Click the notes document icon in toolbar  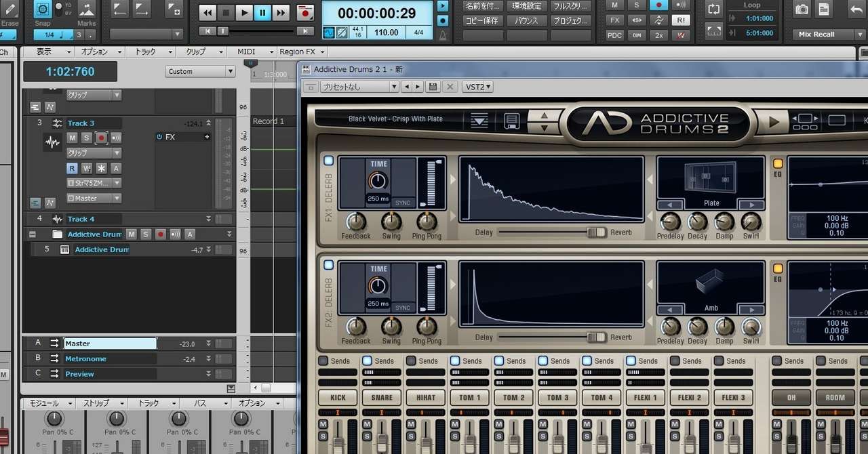click(824, 9)
